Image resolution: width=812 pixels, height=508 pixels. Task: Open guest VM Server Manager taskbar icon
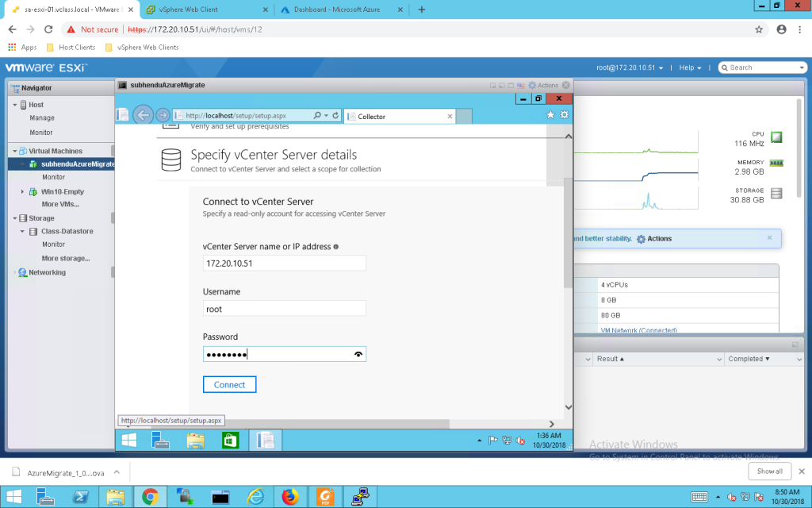click(x=160, y=440)
